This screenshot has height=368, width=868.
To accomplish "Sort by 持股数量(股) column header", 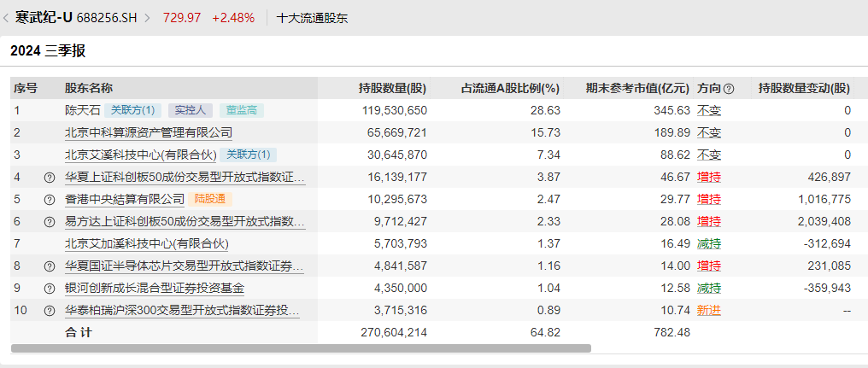I will pos(392,88).
